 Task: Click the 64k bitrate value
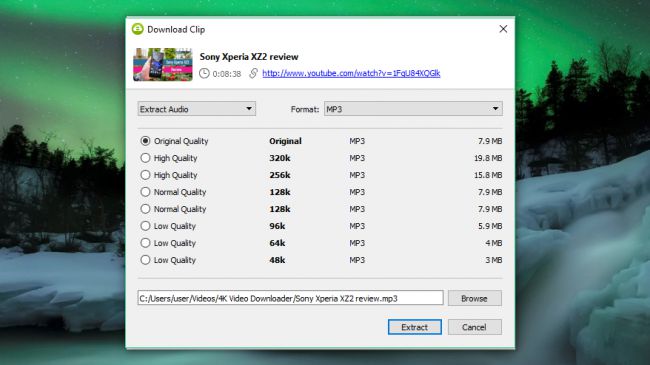click(277, 243)
